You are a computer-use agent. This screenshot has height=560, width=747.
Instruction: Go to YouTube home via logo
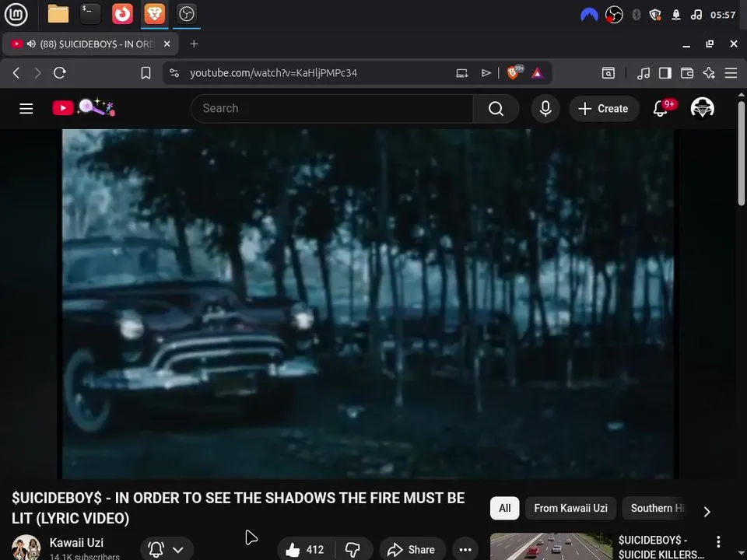[83, 107]
